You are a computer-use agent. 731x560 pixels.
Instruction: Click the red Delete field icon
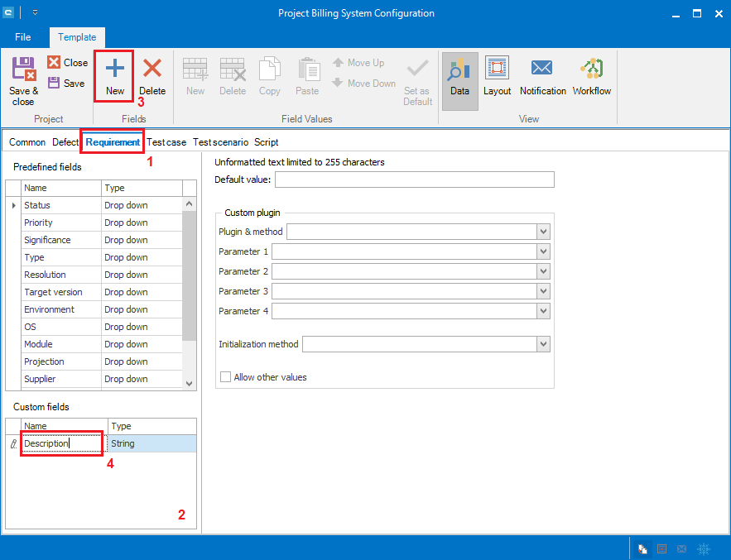152,69
